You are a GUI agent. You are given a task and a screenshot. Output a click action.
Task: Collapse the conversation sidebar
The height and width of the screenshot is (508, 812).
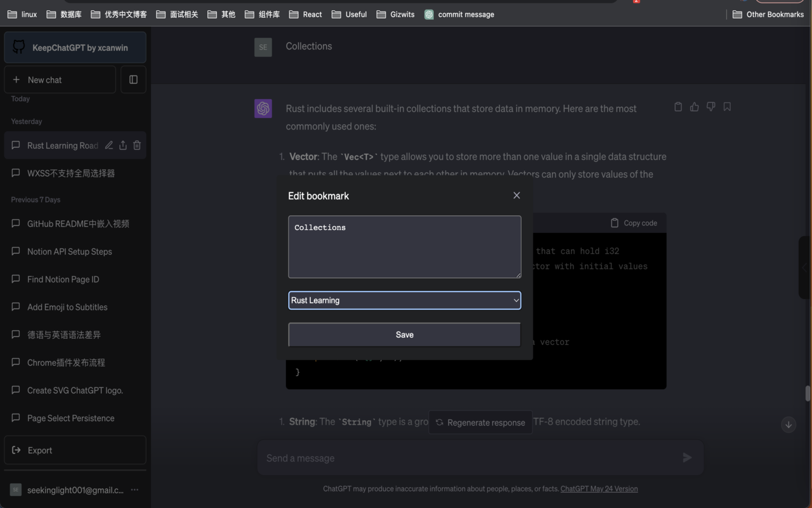[133, 79]
